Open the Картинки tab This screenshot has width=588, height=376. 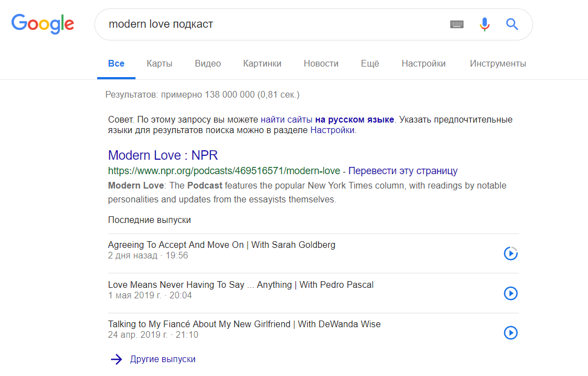262,64
